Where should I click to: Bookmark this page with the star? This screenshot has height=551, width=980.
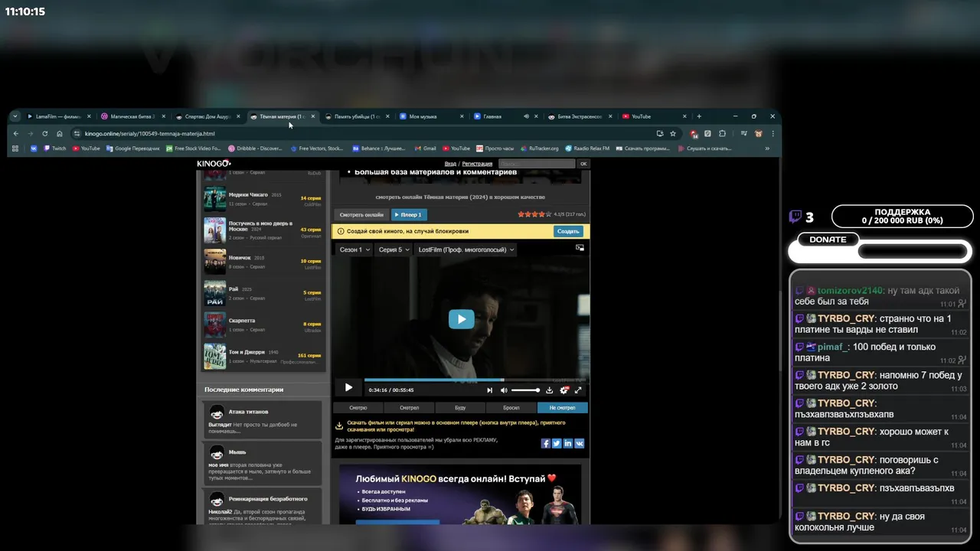673,133
